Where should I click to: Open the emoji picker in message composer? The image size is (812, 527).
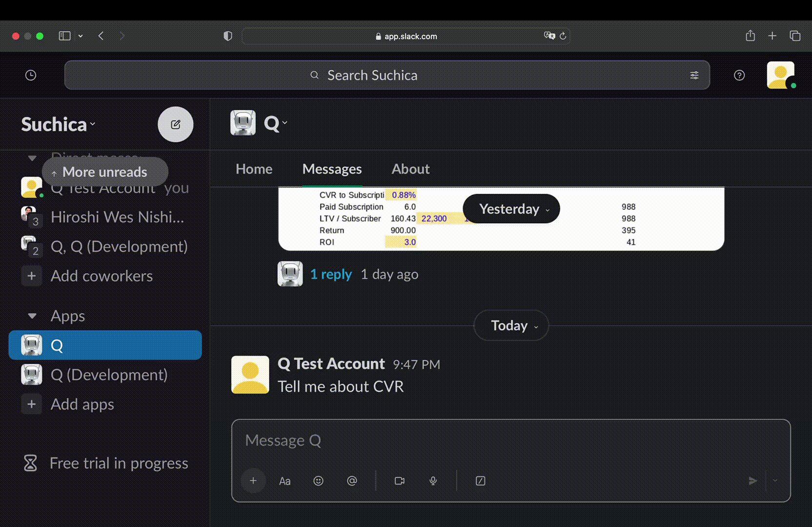[x=318, y=481]
